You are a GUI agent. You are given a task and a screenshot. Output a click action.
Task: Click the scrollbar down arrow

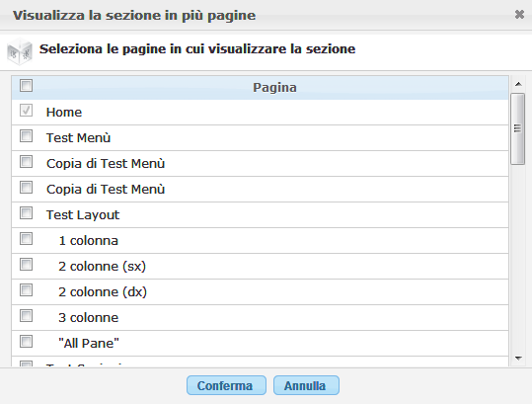click(518, 358)
